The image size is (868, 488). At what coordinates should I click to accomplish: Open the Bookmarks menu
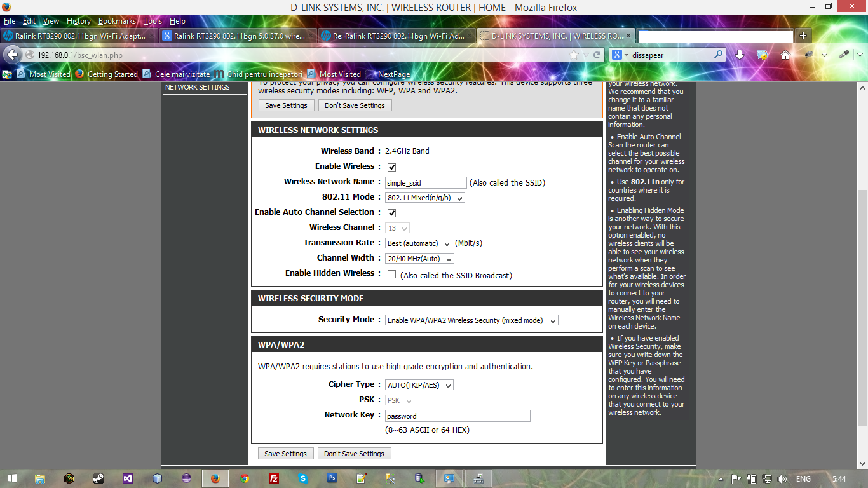click(x=117, y=21)
